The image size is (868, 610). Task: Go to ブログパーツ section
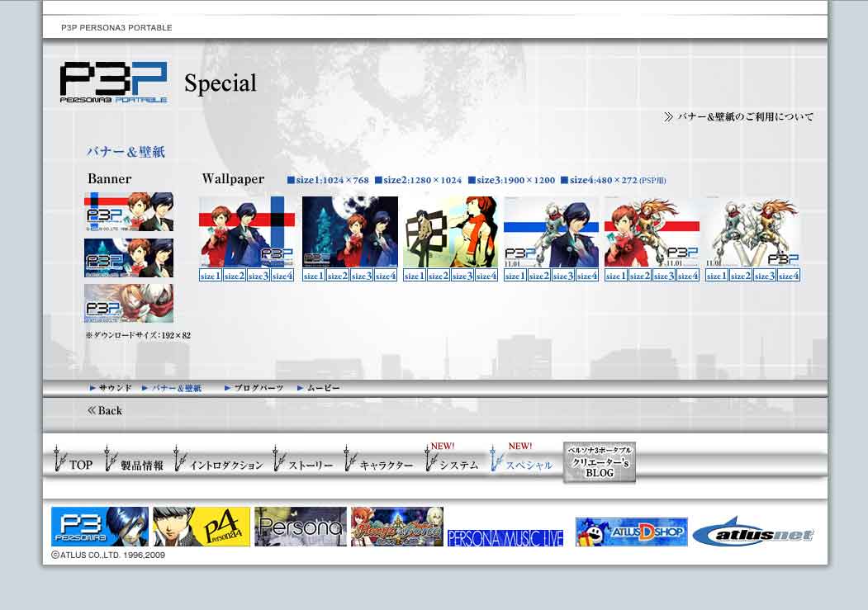pos(254,388)
